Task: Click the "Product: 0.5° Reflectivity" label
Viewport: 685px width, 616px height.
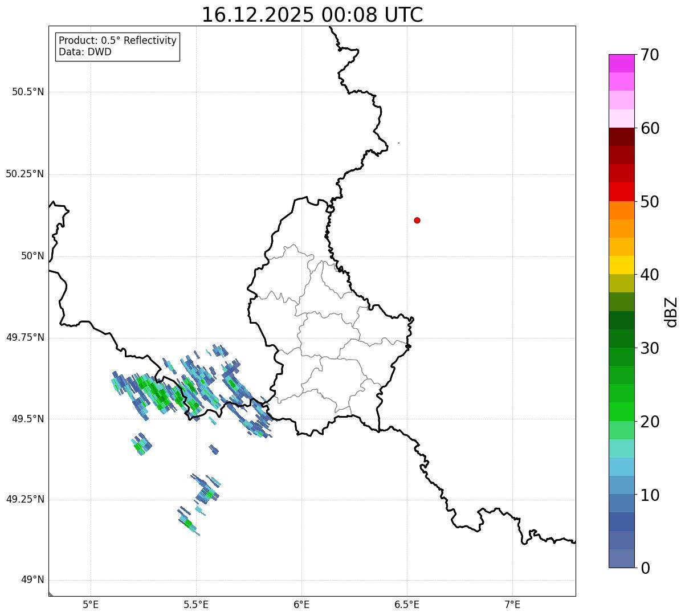Action: (x=117, y=40)
